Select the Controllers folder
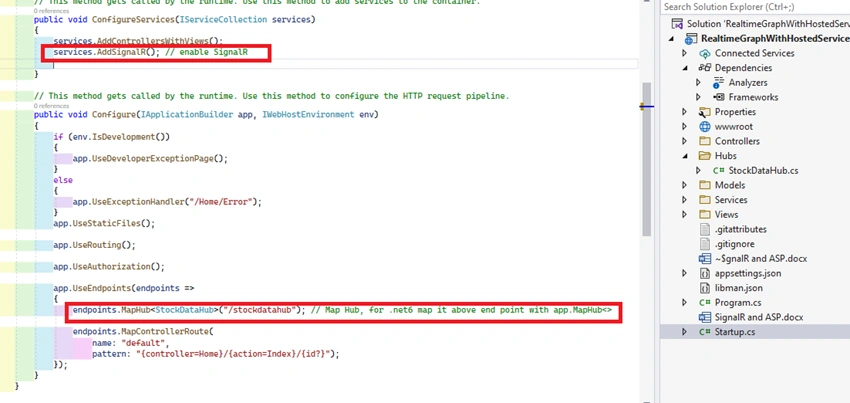This screenshot has height=403, width=850. (737, 141)
